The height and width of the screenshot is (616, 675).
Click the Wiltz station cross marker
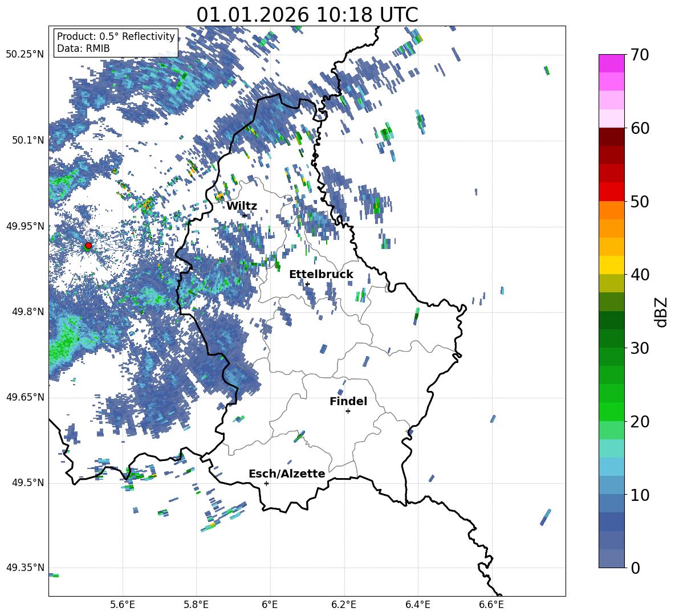click(x=245, y=215)
